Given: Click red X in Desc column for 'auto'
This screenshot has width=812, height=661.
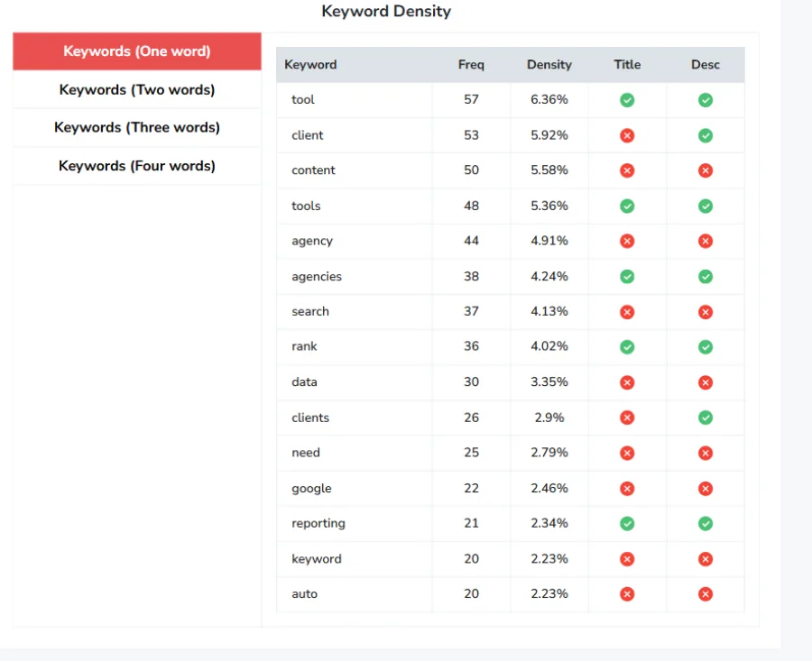Looking at the screenshot, I should coord(706,594).
